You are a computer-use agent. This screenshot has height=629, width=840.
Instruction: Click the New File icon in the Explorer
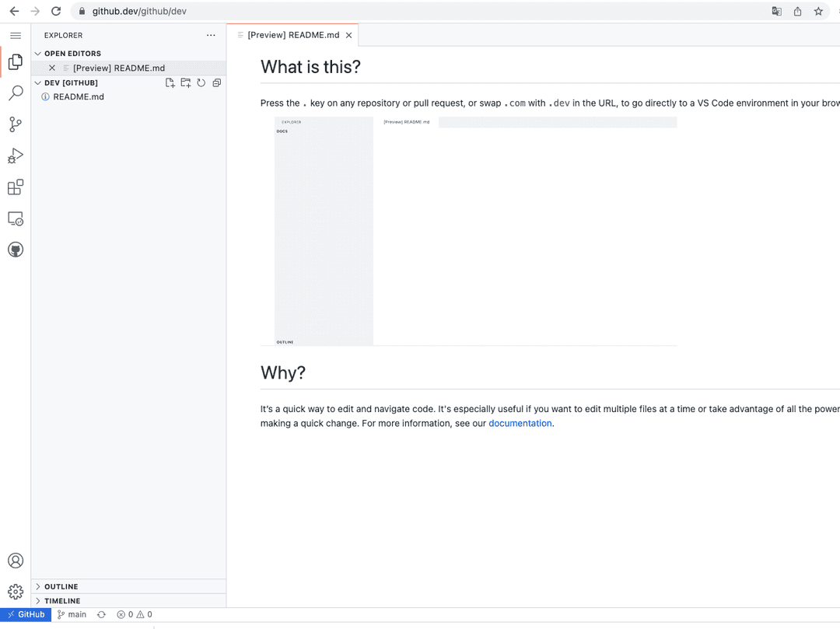pyautogui.click(x=170, y=82)
